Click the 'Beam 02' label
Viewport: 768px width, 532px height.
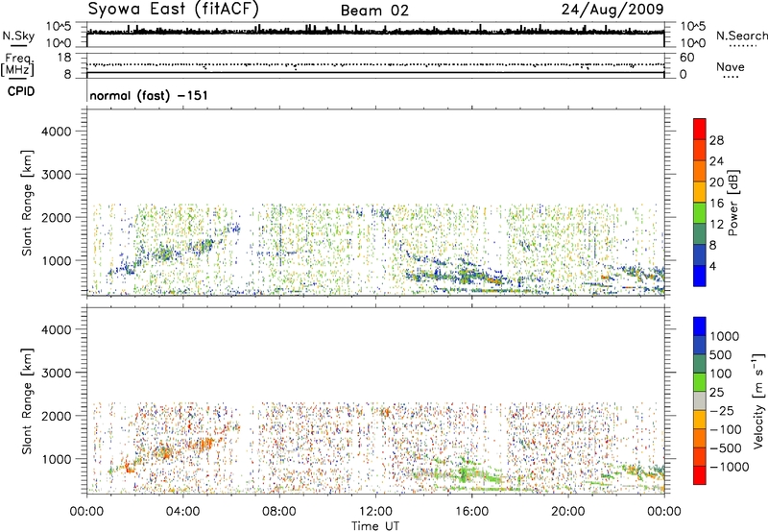coord(374,11)
